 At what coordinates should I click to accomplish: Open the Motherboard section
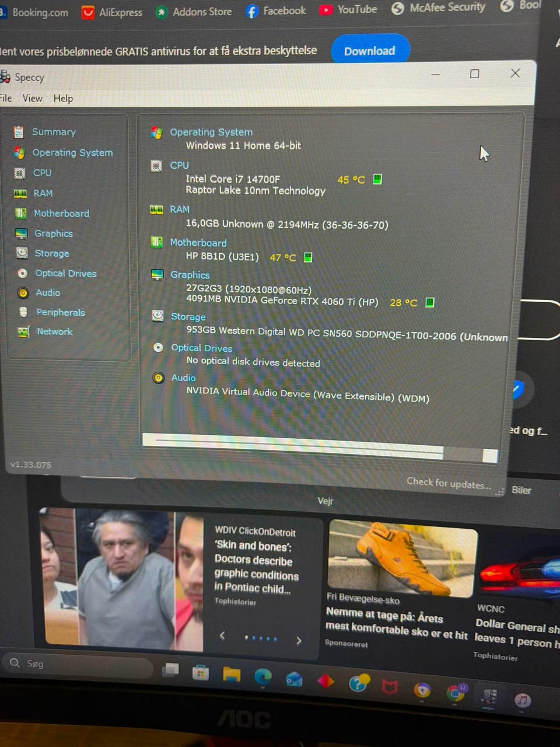61,214
